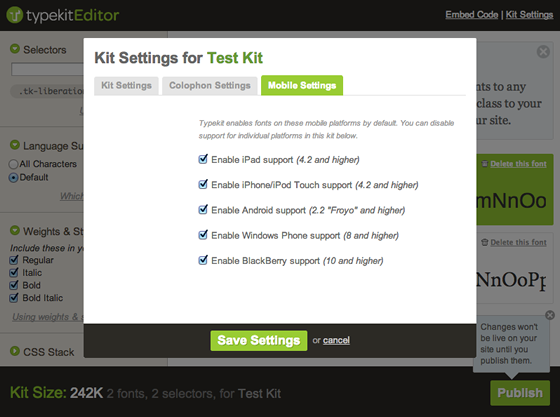
Task: Click trash icon beside second Delete this font
Action: point(485,242)
